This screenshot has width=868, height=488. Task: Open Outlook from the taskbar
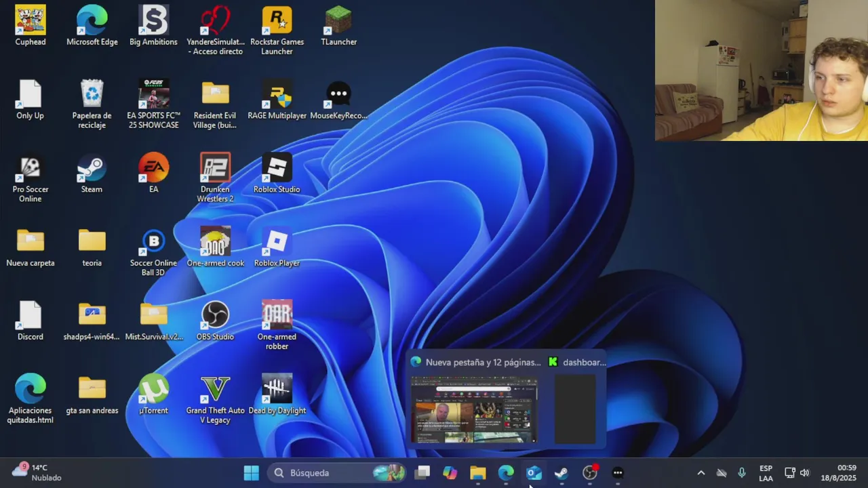click(534, 473)
